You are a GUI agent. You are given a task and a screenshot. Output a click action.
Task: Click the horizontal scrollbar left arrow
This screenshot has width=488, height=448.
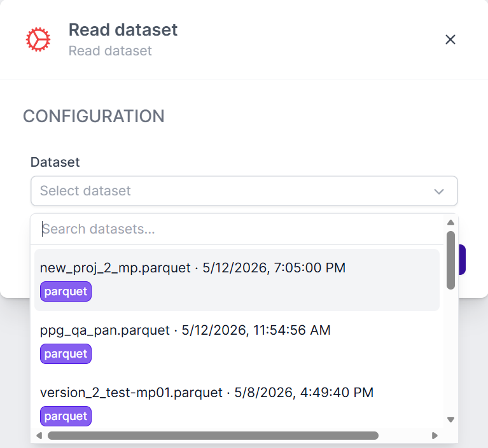(x=39, y=435)
